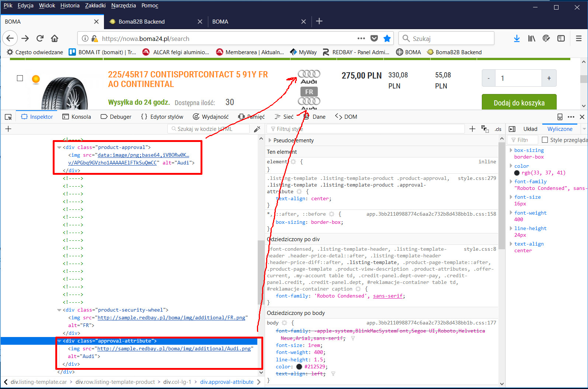The height and width of the screenshot is (389, 588).
Task: Click the eyedropper icon in the inspector
Action: [257, 129]
